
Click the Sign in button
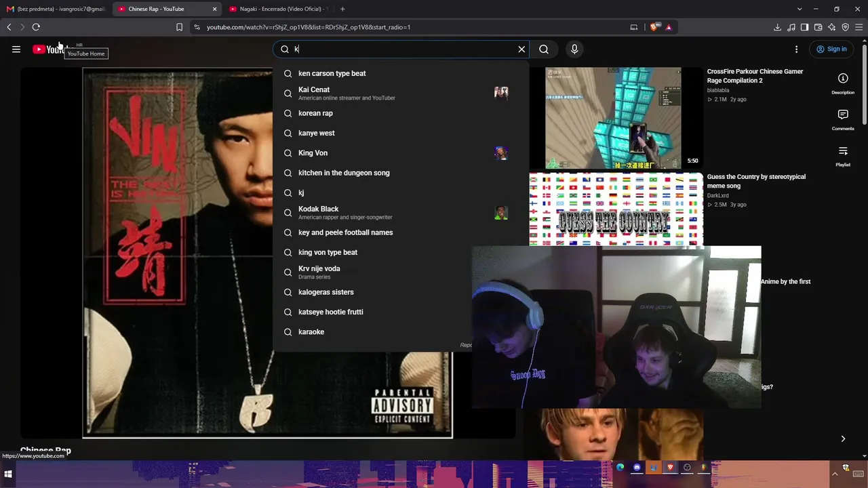point(831,49)
